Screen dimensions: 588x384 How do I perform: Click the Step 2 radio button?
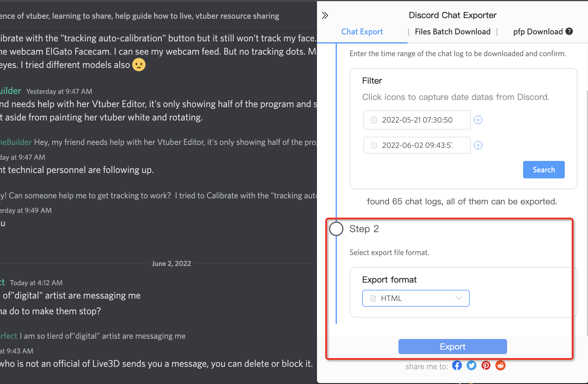coord(336,228)
